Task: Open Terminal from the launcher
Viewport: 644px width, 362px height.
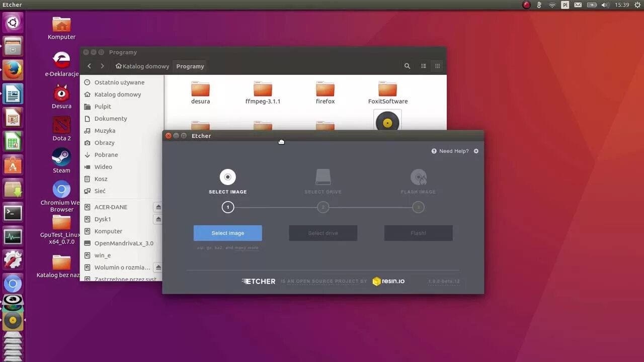Action: (13, 213)
